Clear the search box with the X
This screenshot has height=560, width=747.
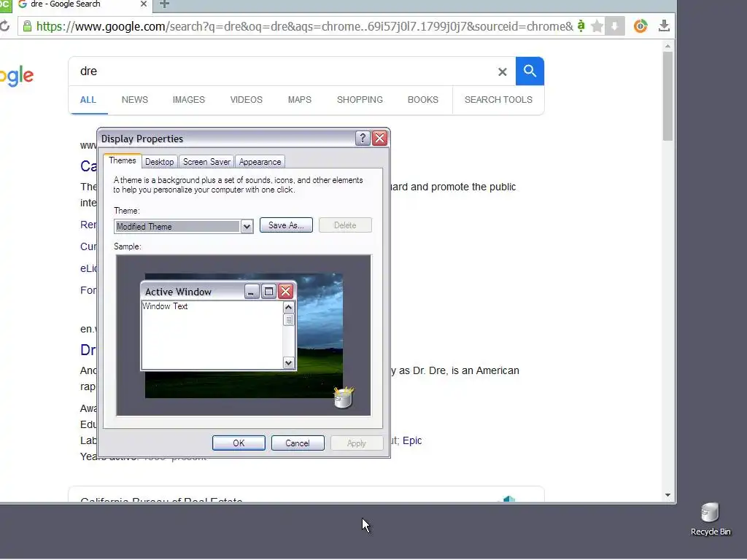coord(502,72)
